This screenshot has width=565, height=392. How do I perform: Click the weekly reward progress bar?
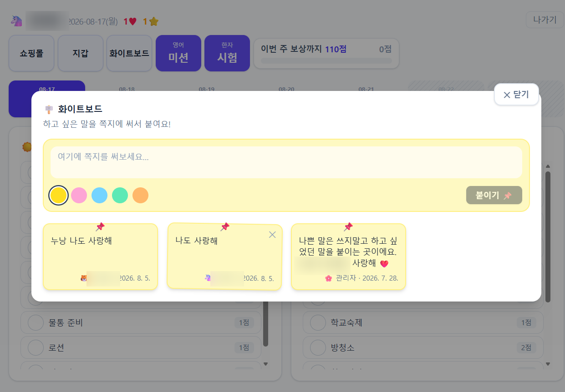(326, 60)
